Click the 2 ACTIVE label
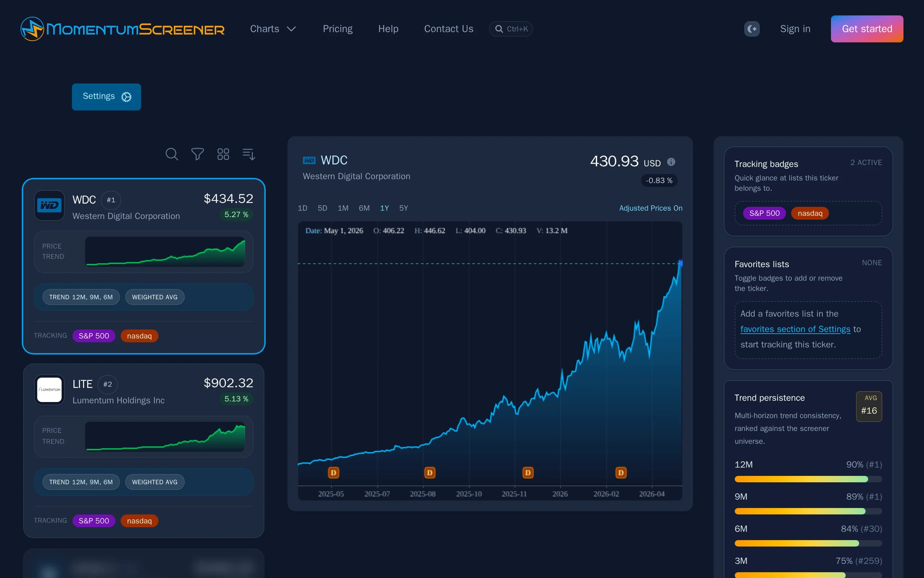Screen dimensions: 924x578 (x=866, y=162)
